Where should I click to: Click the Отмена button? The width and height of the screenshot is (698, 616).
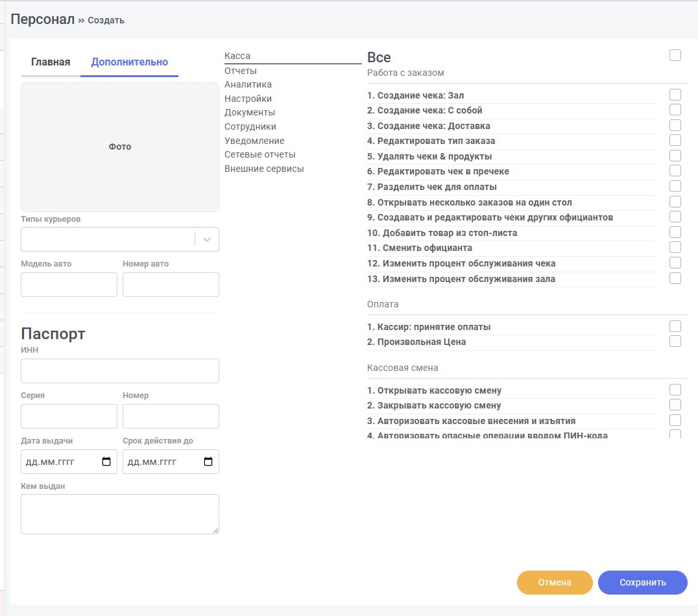click(555, 583)
